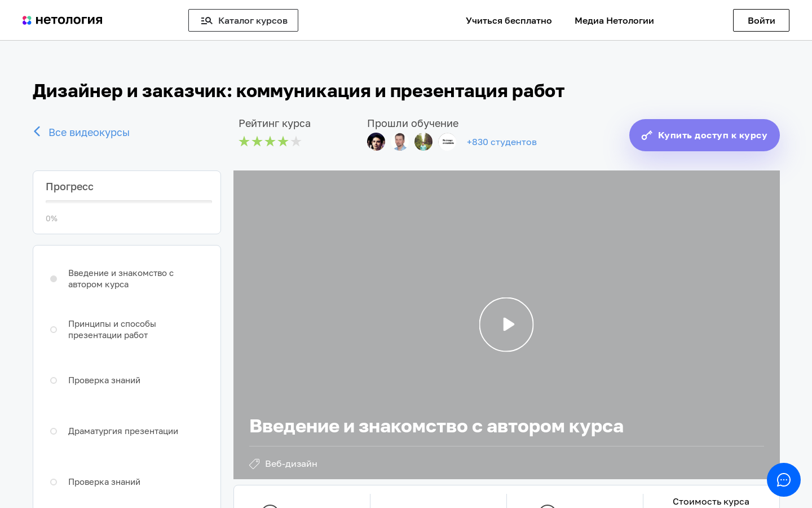812x508 pixels.
Task: Play the introduction video
Action: tap(506, 325)
